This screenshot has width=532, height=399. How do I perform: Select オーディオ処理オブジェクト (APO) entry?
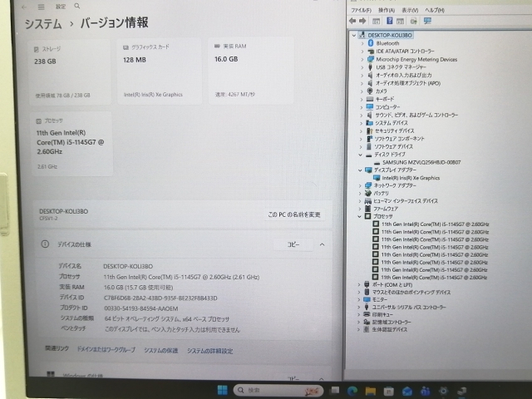click(x=408, y=83)
